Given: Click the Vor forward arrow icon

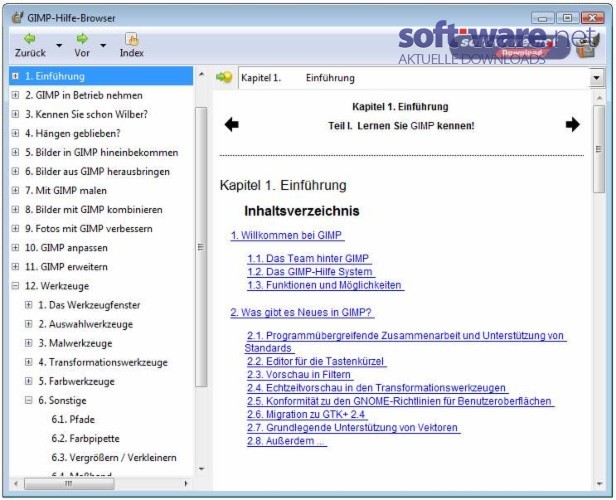Looking at the screenshot, I should [82, 39].
